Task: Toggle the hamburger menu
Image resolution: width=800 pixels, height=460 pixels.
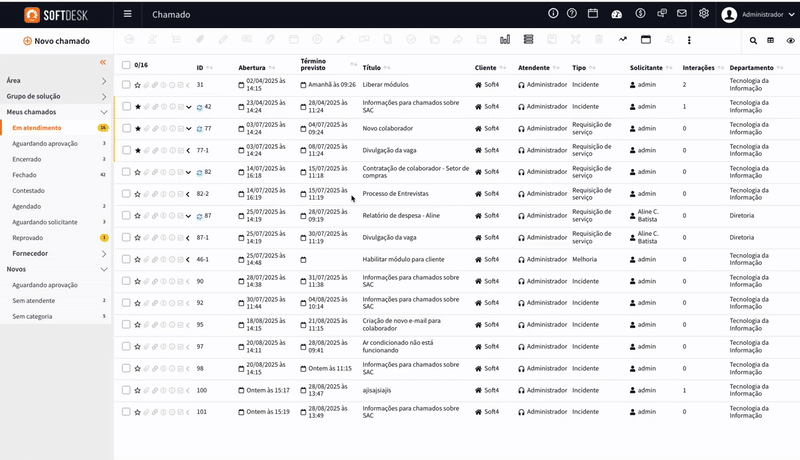Action: click(x=128, y=14)
